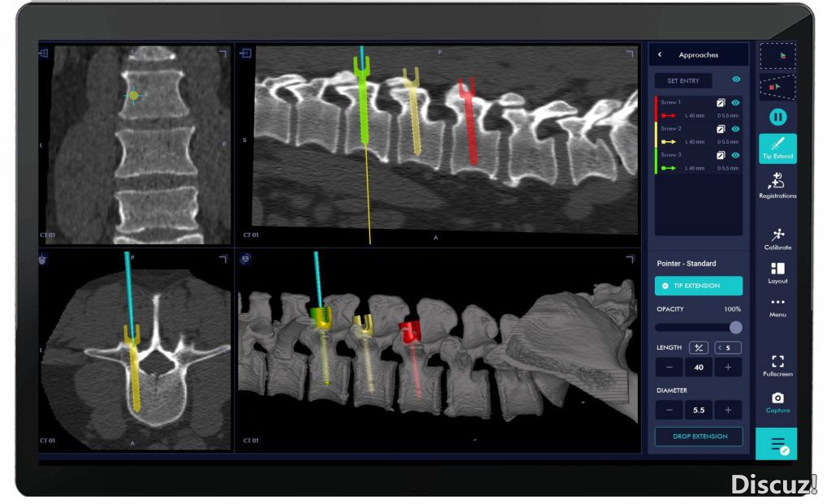The width and height of the screenshot is (831, 504).
Task: Select the Screw 1 row
Action: coord(699,109)
